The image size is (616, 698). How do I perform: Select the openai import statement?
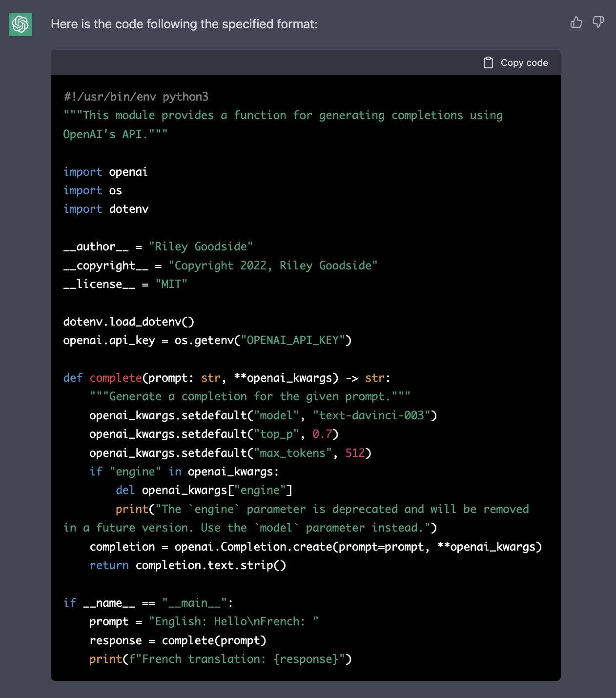click(x=105, y=171)
